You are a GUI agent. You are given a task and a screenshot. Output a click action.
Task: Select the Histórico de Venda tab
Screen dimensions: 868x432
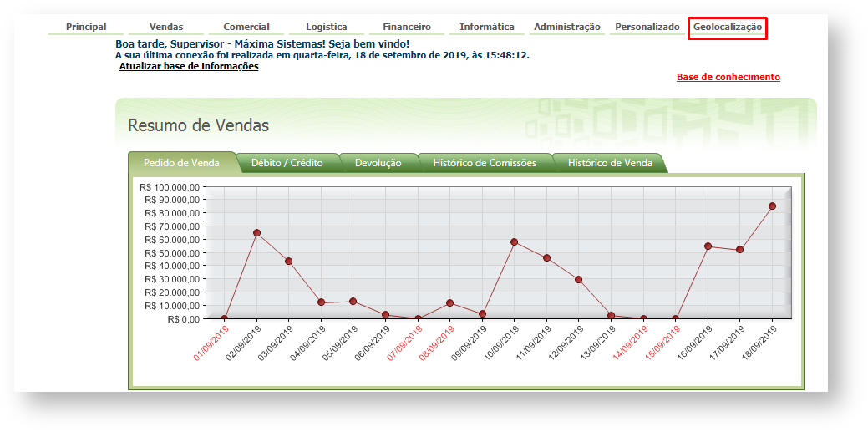point(610,163)
